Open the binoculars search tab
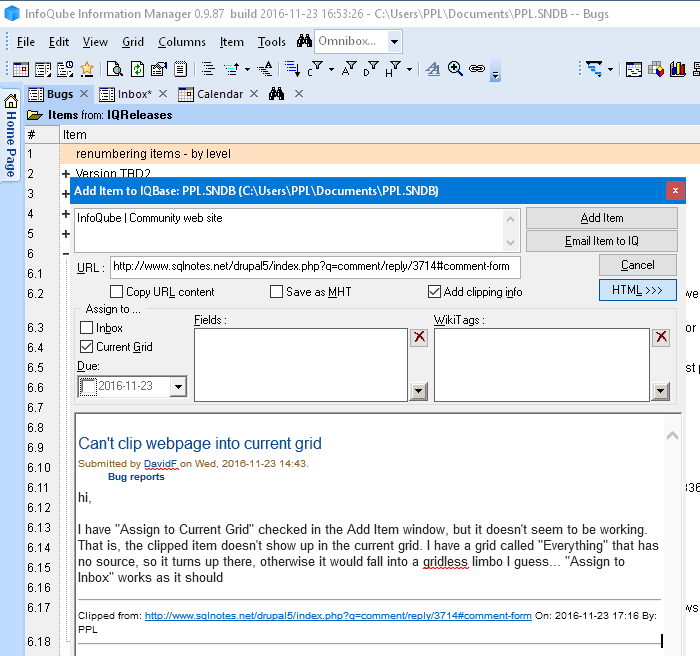Viewport: 700px width, 656px height. pos(276,94)
